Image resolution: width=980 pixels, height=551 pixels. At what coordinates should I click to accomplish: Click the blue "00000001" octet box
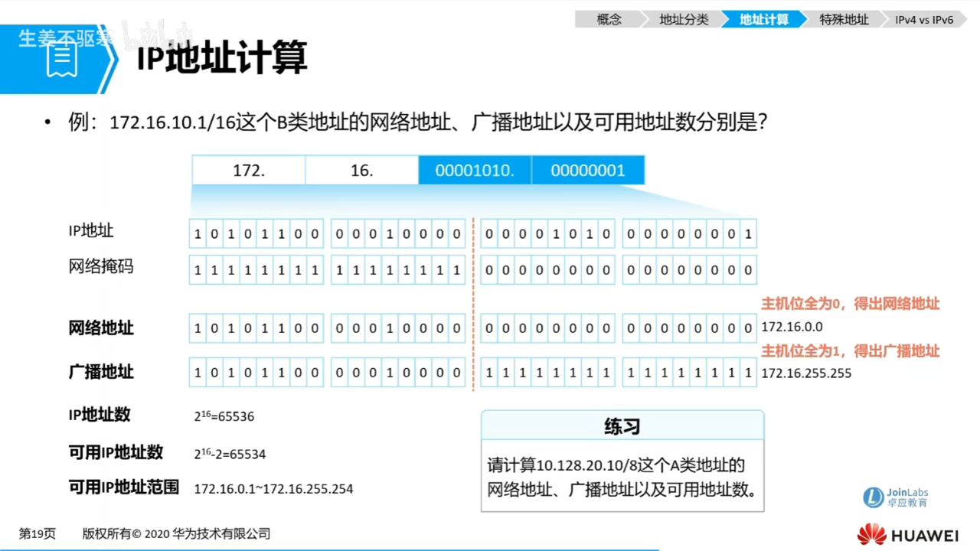(x=588, y=171)
